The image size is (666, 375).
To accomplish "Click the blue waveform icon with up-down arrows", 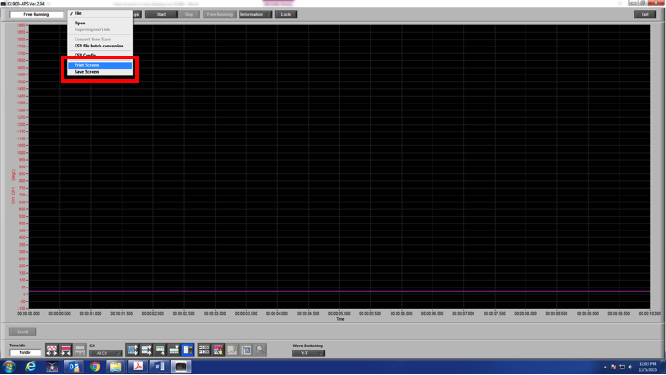I will 133,350.
